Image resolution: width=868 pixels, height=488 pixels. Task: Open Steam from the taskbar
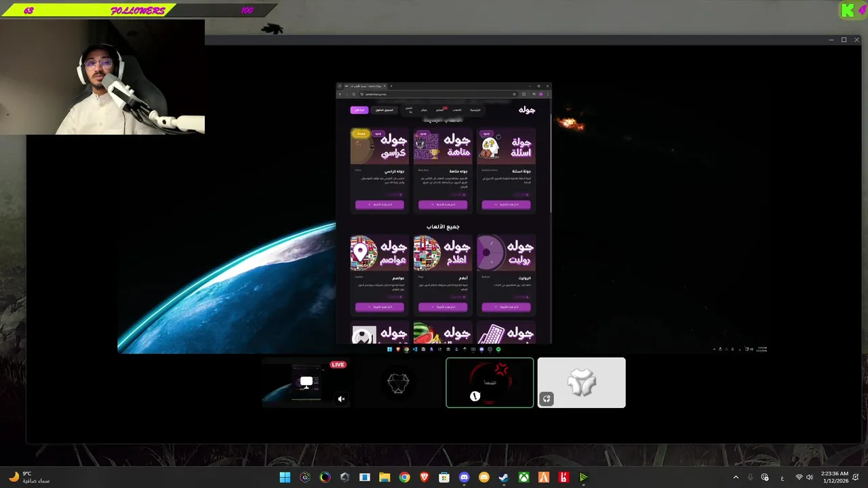504,477
